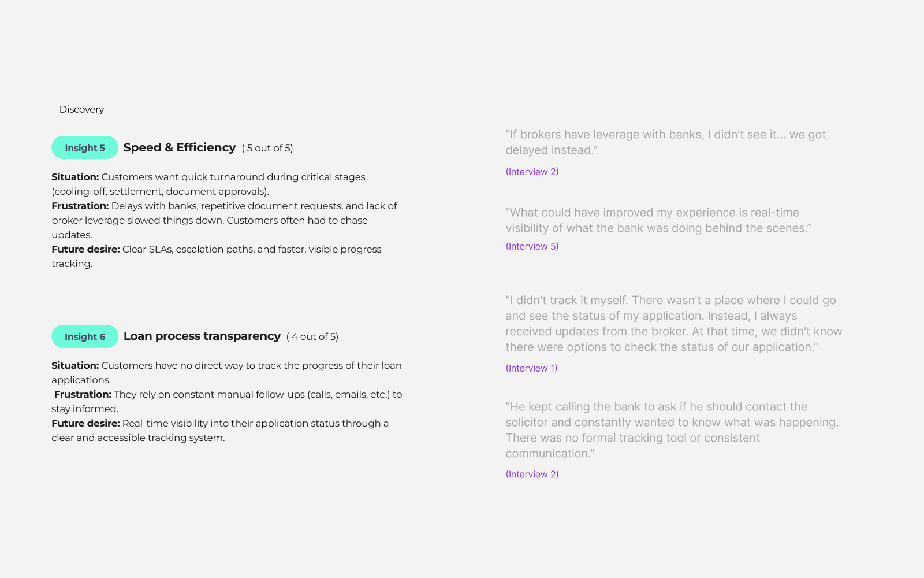This screenshot has width=924, height=578.
Task: Click the Situation label under Speed & Efficiency
Action: (x=75, y=177)
